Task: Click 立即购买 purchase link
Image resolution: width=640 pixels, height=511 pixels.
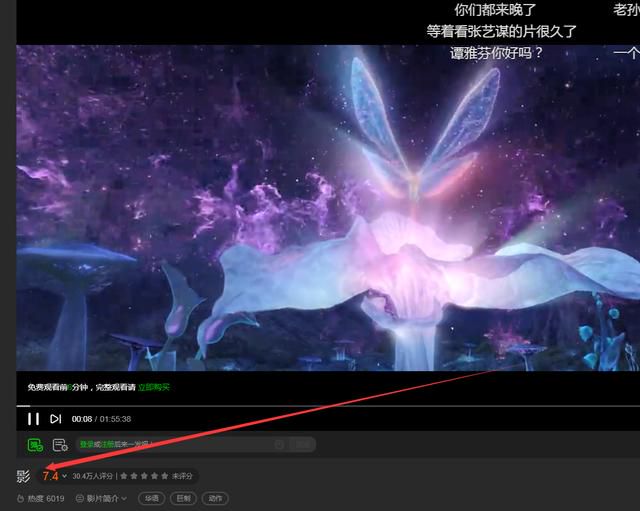Action: tap(153, 387)
